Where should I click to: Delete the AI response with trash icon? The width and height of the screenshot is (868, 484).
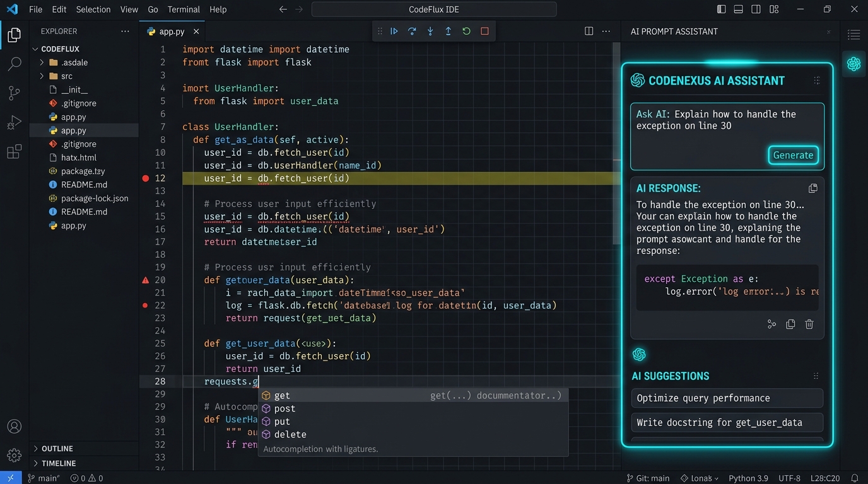pyautogui.click(x=809, y=324)
